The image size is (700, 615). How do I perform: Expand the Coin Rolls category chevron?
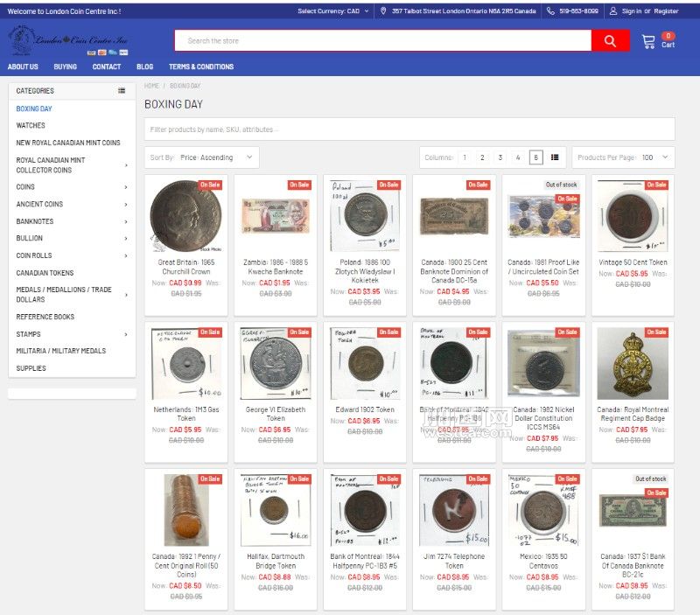point(126,255)
